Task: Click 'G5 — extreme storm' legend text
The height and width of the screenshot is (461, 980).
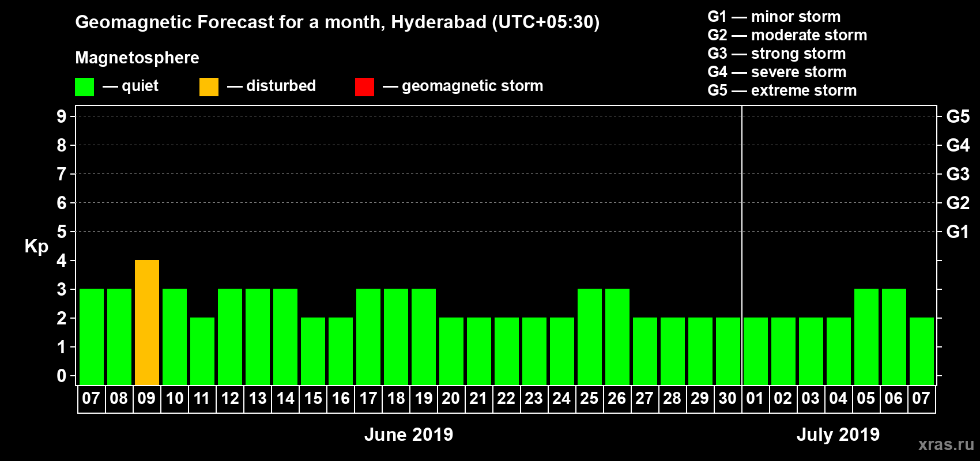Action: pyautogui.click(x=782, y=90)
